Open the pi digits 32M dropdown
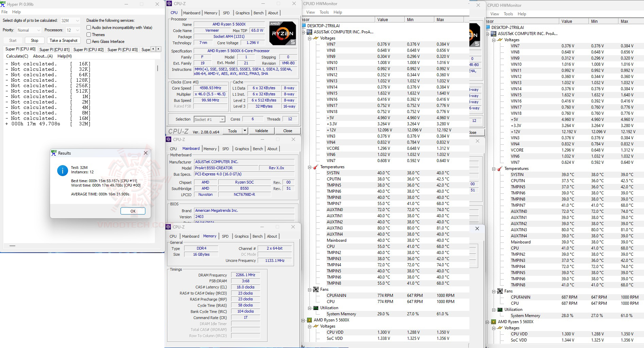This screenshot has width=644, height=348. [70, 20]
